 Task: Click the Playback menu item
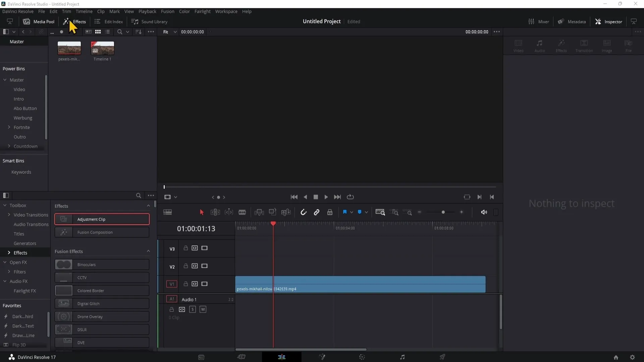(147, 11)
